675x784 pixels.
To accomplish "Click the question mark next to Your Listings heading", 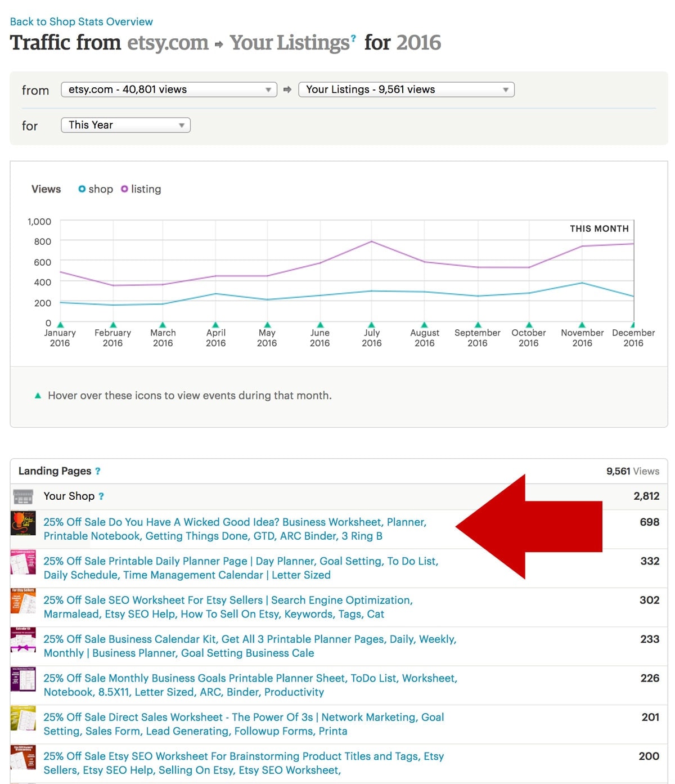I will point(353,38).
